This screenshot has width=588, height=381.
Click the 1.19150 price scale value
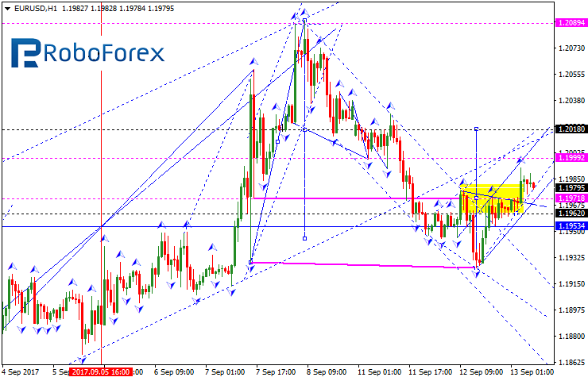coord(571,284)
